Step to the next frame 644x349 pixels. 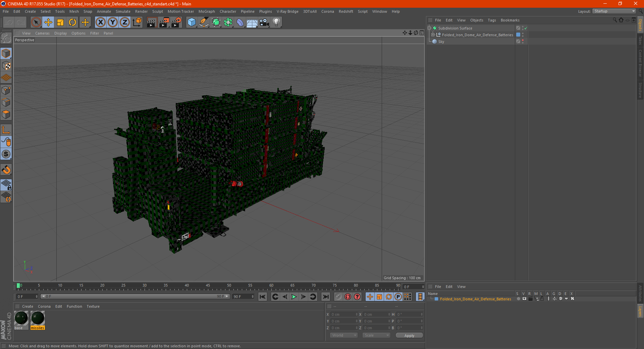tap(303, 297)
